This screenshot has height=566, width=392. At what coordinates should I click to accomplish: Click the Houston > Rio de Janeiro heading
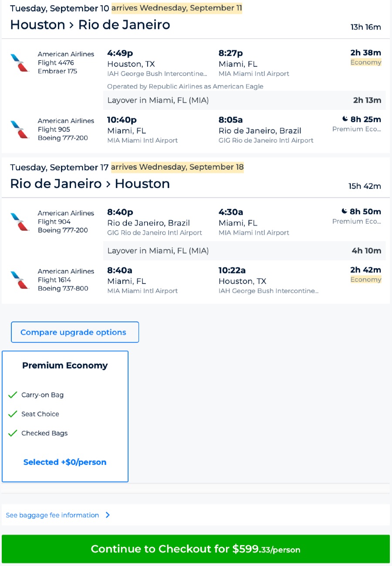click(x=90, y=25)
